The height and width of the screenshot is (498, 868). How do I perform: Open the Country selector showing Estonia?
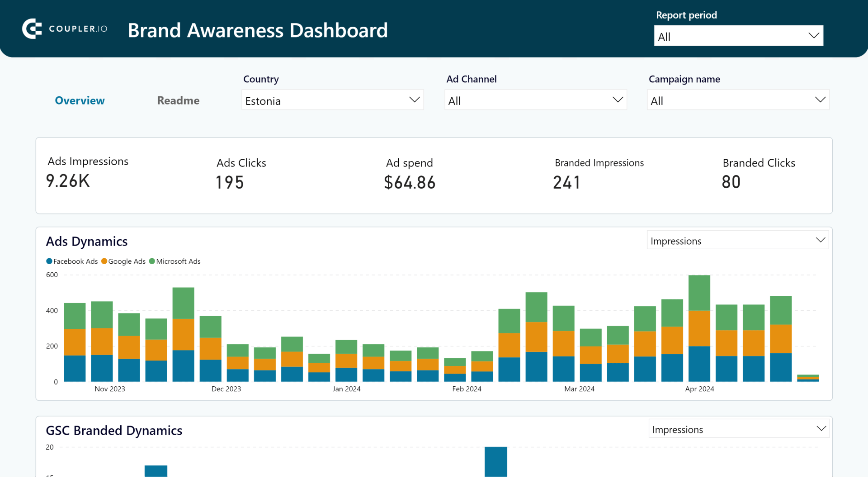coord(332,100)
